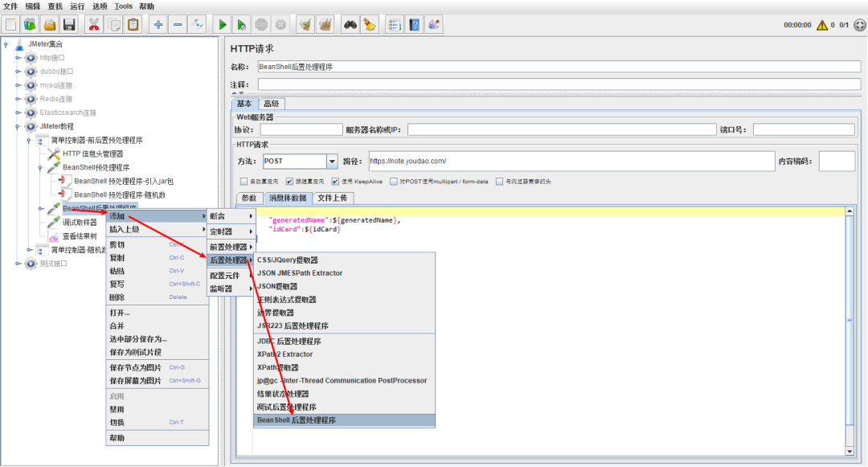The image size is (868, 467).
Task: Collapse the JMeter教程 tree node
Action: pyautogui.click(x=18, y=126)
